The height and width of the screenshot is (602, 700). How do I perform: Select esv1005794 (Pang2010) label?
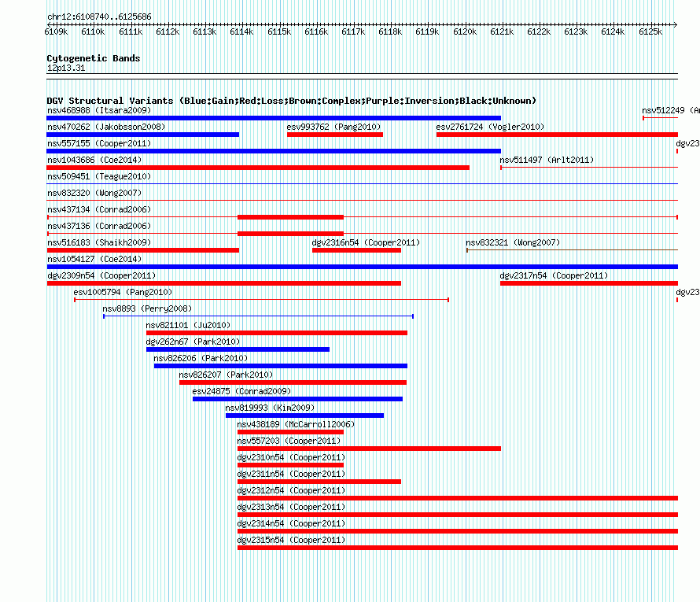pyautogui.click(x=123, y=292)
